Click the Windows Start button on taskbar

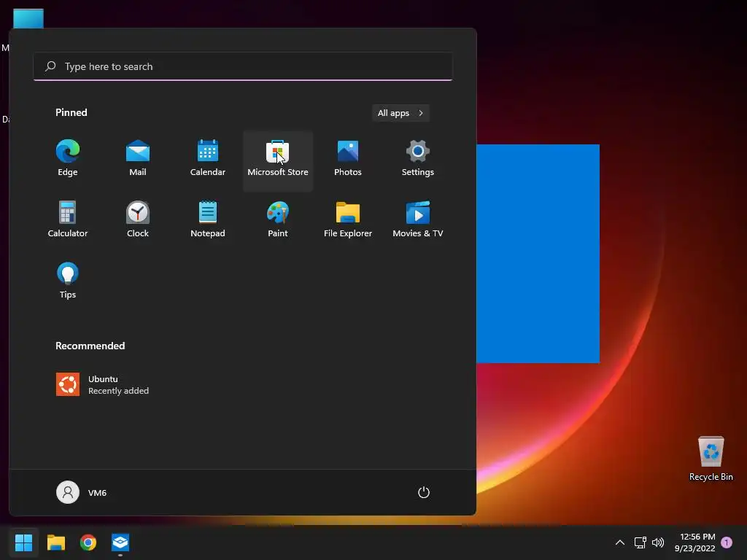coord(24,542)
